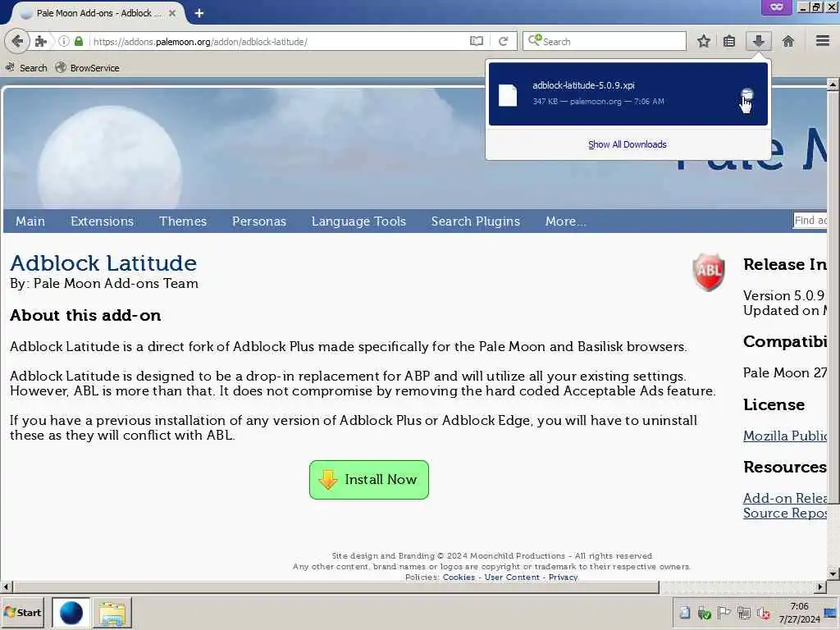Open the Mozilla Public License link
Screen dimensions: 840x630
(x=785, y=436)
